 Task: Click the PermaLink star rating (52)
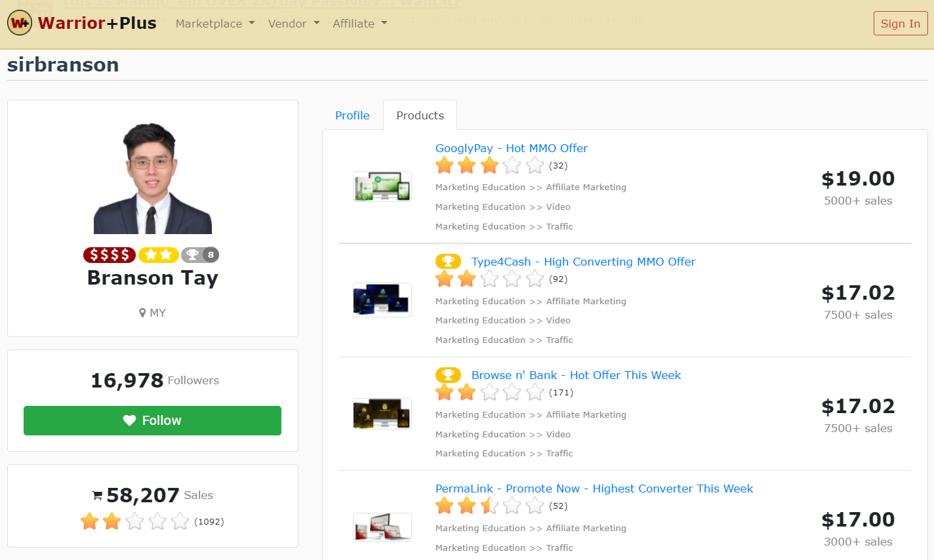click(490, 506)
